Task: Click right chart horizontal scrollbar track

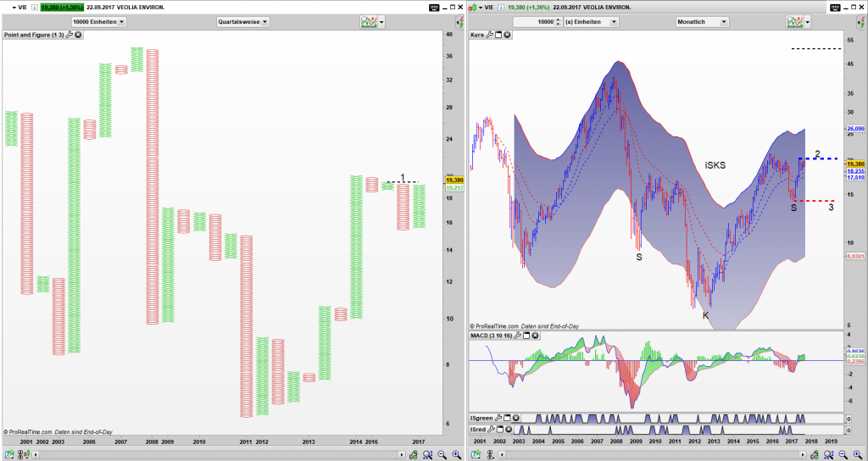Action: point(652,454)
